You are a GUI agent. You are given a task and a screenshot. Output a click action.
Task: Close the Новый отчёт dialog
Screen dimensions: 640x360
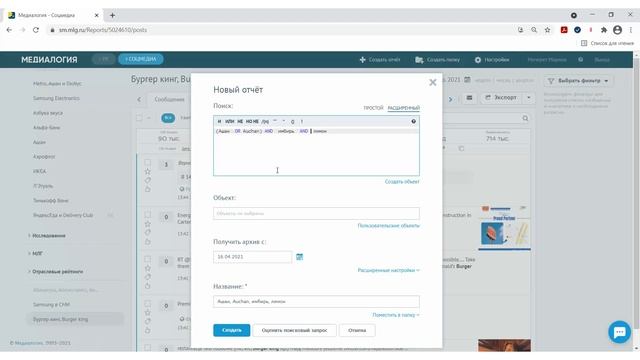point(433,82)
